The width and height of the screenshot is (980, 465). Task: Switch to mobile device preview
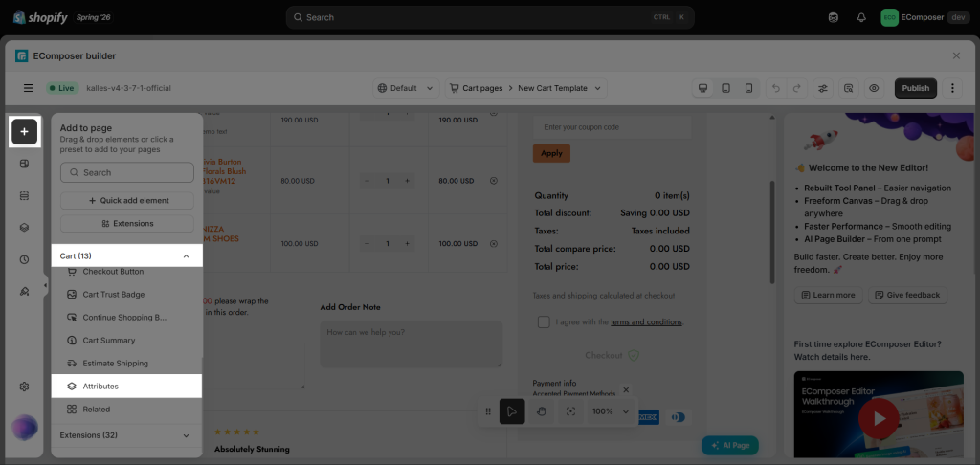pyautogui.click(x=748, y=88)
